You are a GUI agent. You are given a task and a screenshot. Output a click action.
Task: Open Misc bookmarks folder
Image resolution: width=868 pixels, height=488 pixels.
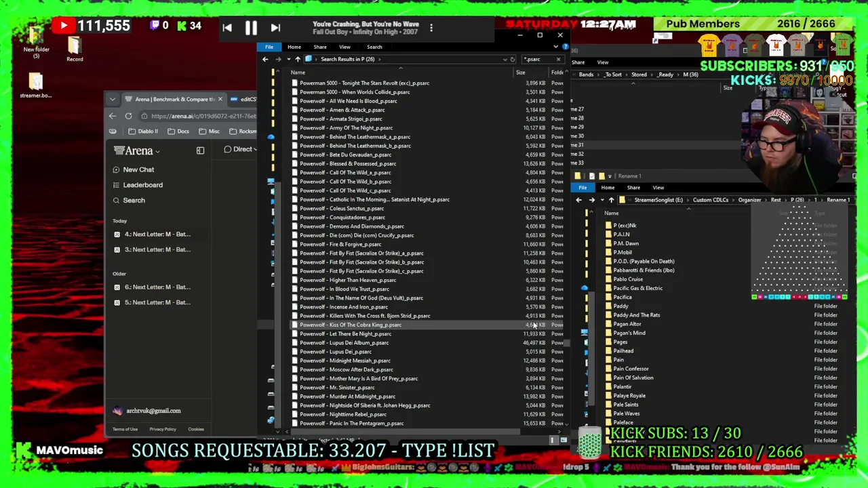(x=210, y=131)
